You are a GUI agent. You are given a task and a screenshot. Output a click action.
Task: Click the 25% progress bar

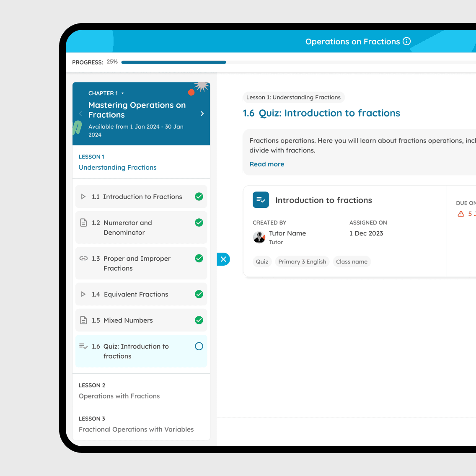(173, 62)
